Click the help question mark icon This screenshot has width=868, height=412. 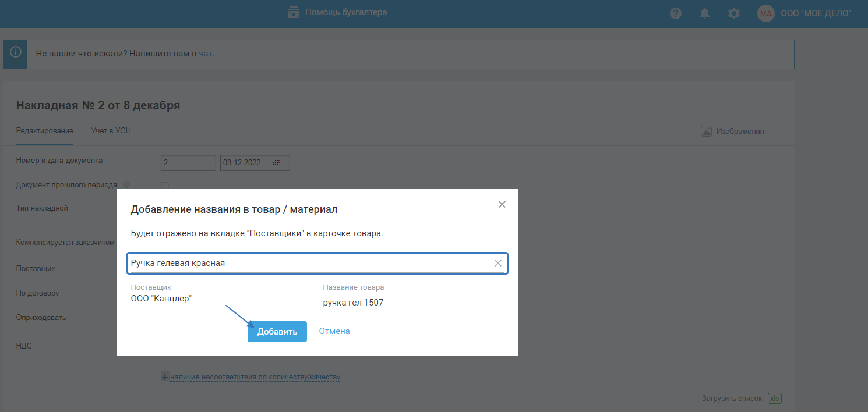676,13
